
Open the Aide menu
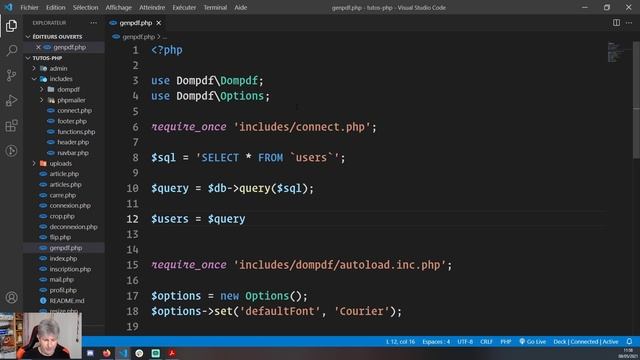point(240,7)
